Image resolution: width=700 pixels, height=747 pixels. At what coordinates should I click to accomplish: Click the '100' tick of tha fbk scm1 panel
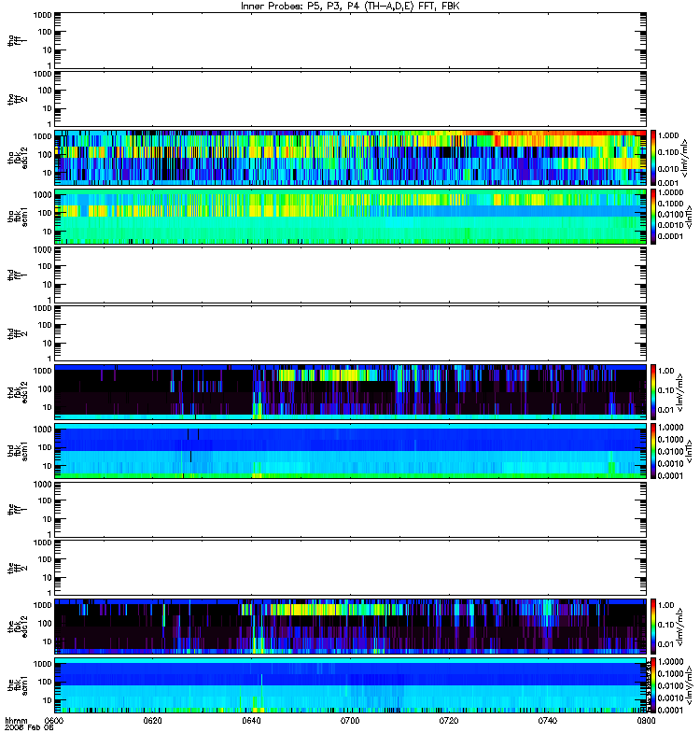click(x=45, y=213)
